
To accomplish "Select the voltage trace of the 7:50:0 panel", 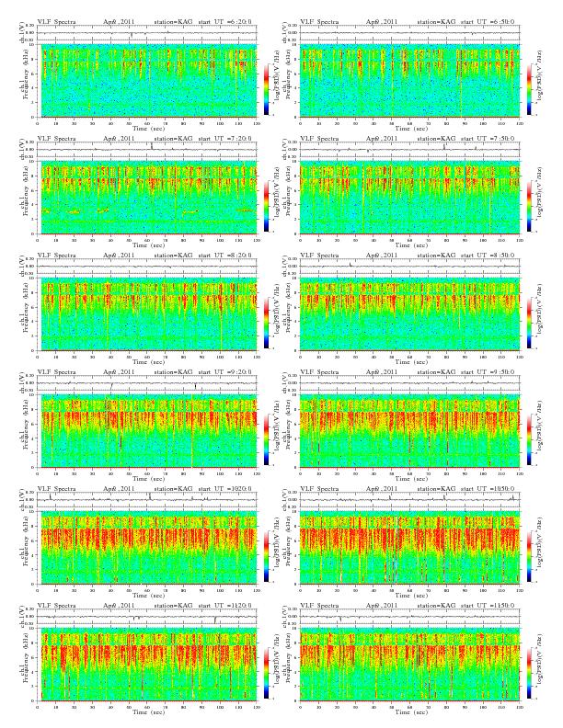I will click(409, 150).
